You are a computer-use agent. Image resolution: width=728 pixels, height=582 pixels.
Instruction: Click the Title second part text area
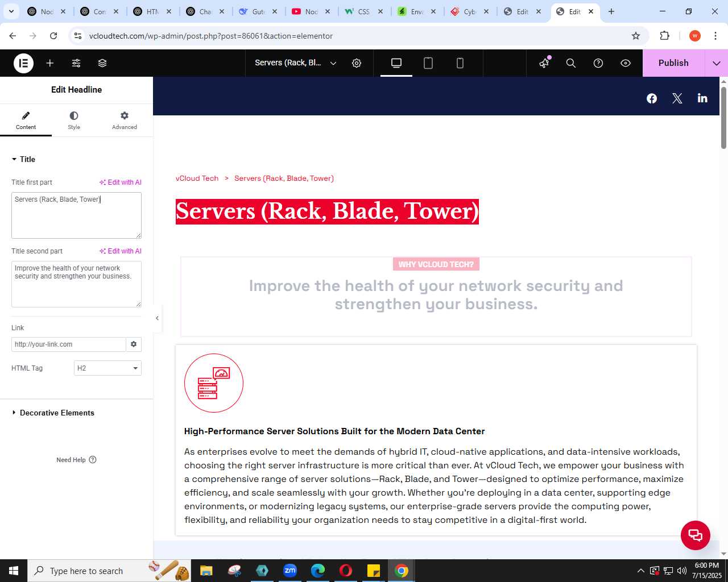tap(76, 284)
